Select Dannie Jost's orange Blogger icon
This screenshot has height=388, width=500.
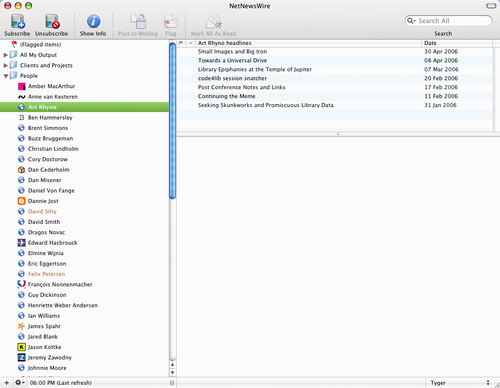(21, 201)
